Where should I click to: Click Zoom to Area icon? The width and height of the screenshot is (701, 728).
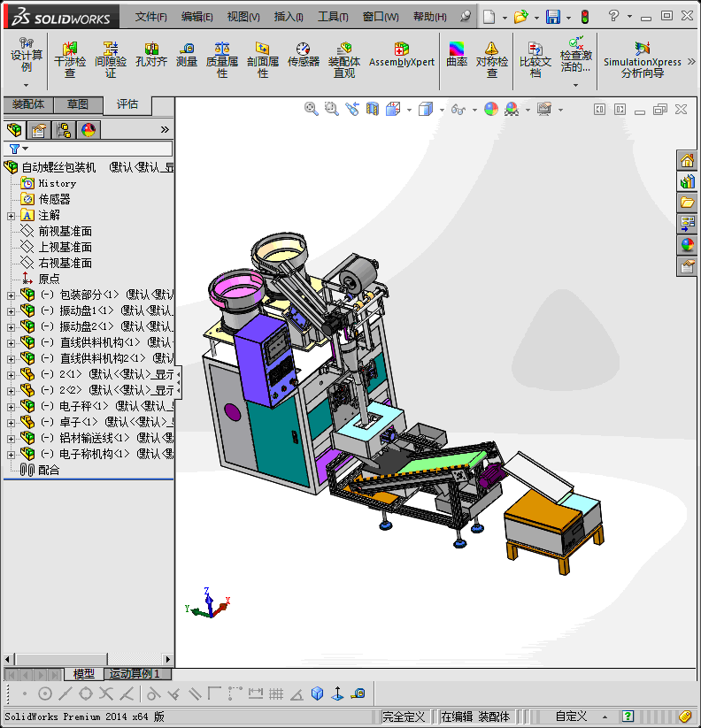(332, 109)
